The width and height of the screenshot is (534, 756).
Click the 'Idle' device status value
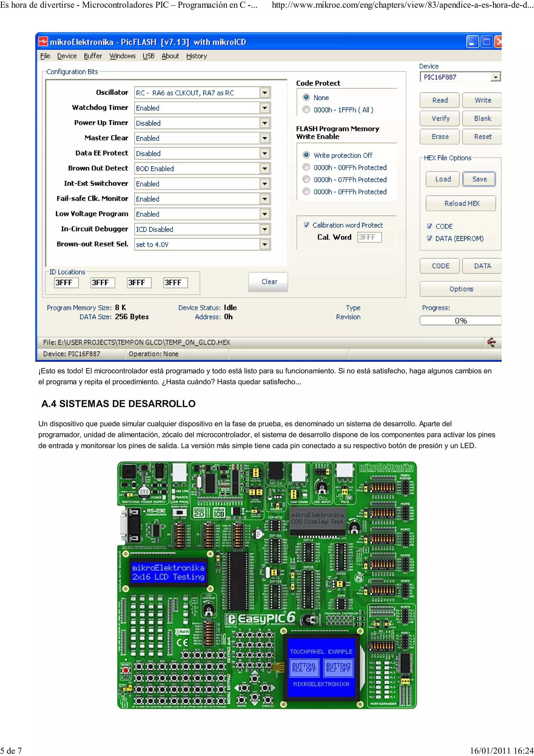[x=230, y=308]
